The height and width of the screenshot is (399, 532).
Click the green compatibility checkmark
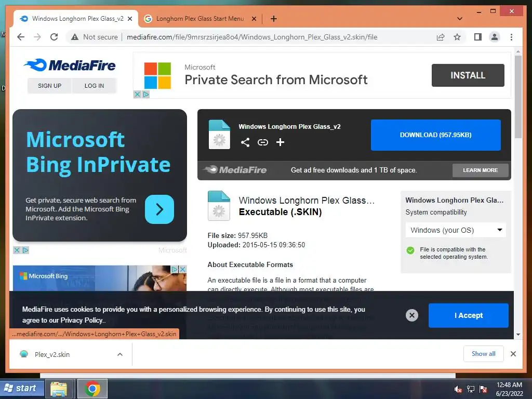[410, 250]
